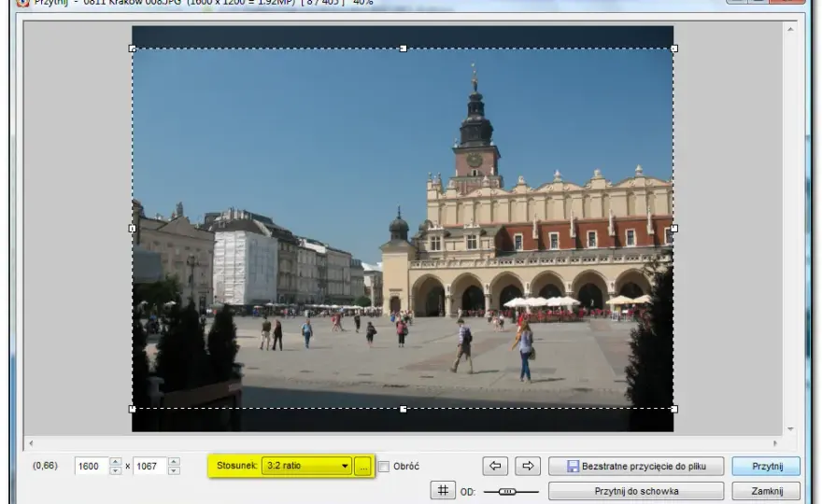Toggle the grid overlay button
The height and width of the screenshot is (504, 822).
pyautogui.click(x=443, y=491)
